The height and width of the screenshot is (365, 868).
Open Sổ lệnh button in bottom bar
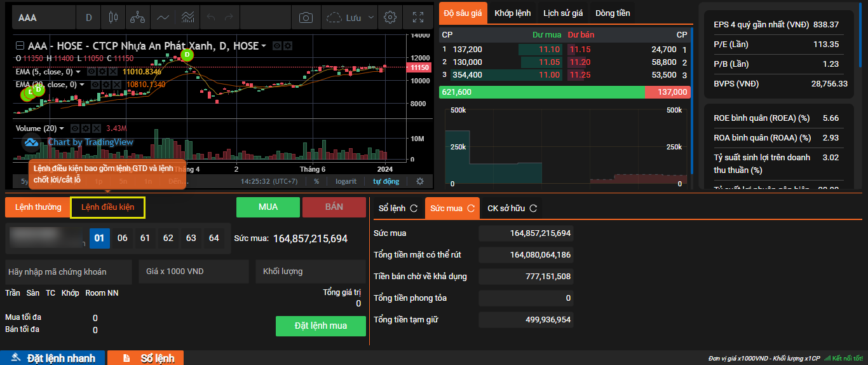[146, 358]
